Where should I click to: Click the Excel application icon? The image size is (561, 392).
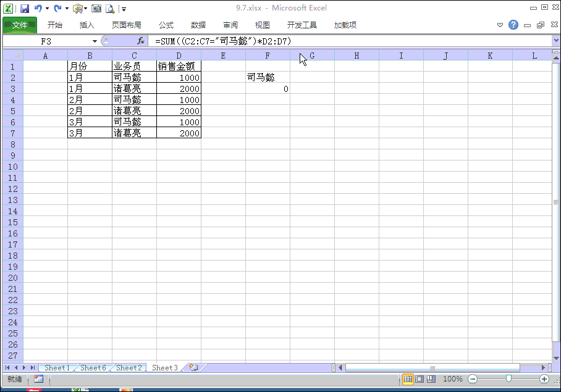8,8
